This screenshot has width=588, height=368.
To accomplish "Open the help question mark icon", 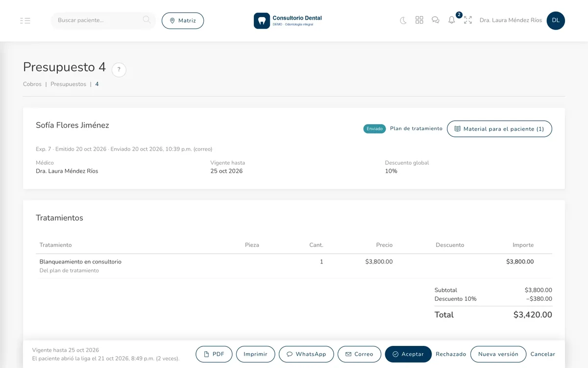I will tap(119, 70).
